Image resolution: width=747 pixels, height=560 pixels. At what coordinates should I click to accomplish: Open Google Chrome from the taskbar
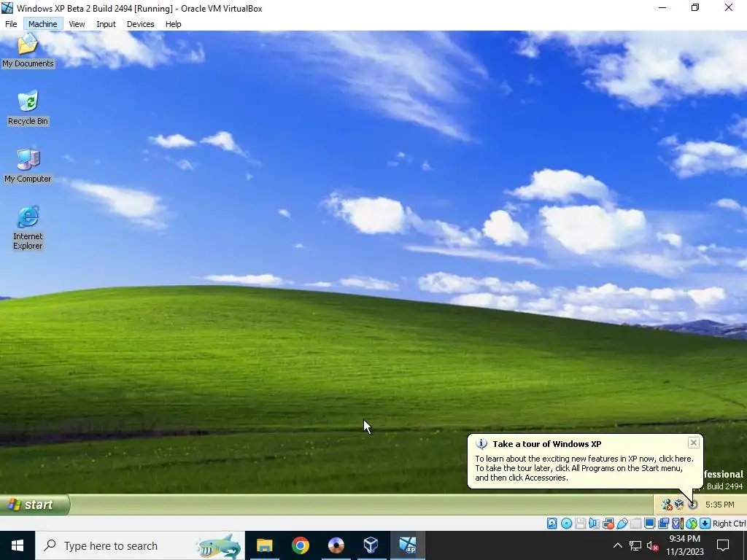pos(300,545)
